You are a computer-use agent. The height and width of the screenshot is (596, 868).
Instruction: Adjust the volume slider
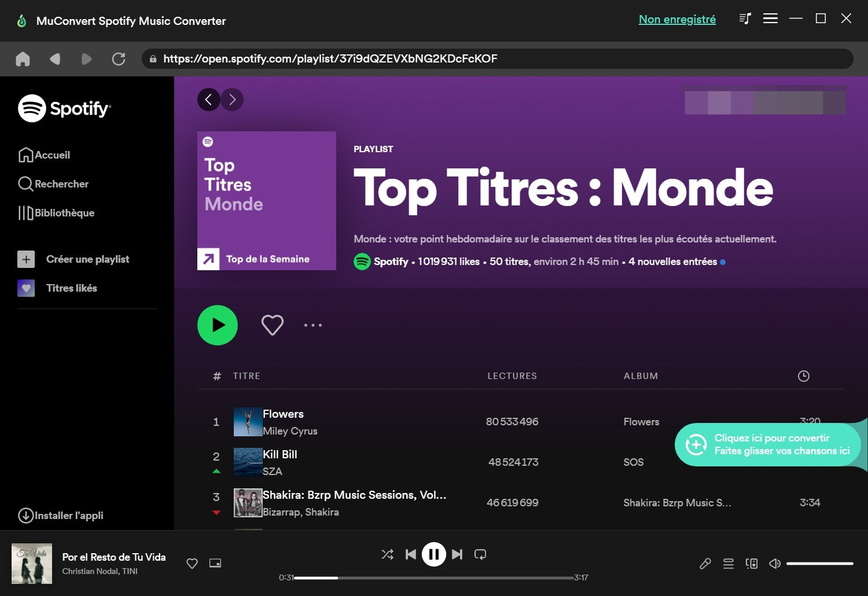tap(820, 564)
